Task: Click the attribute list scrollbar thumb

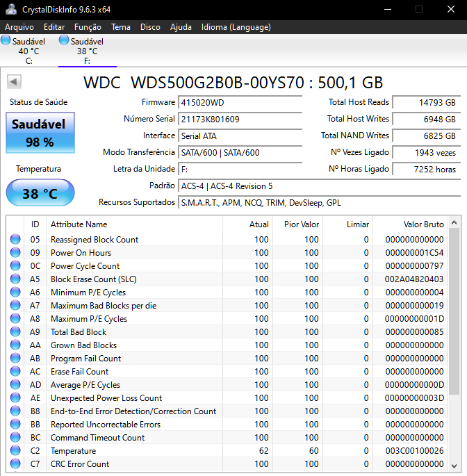Action: coord(454,311)
